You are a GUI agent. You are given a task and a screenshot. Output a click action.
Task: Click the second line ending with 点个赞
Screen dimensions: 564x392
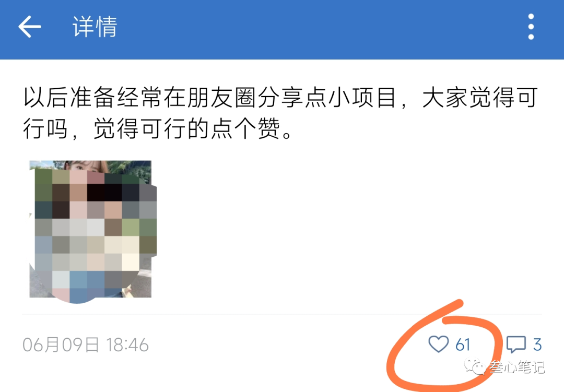pyautogui.click(x=157, y=129)
